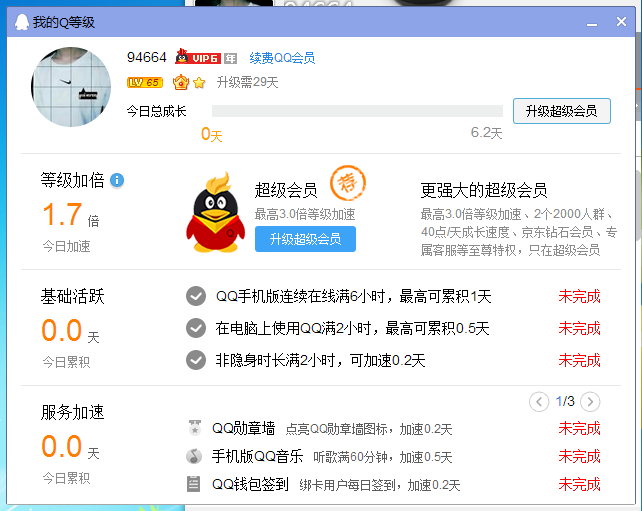Close the 我的Q等级 window
The height and width of the screenshot is (511, 642).
[621, 21]
